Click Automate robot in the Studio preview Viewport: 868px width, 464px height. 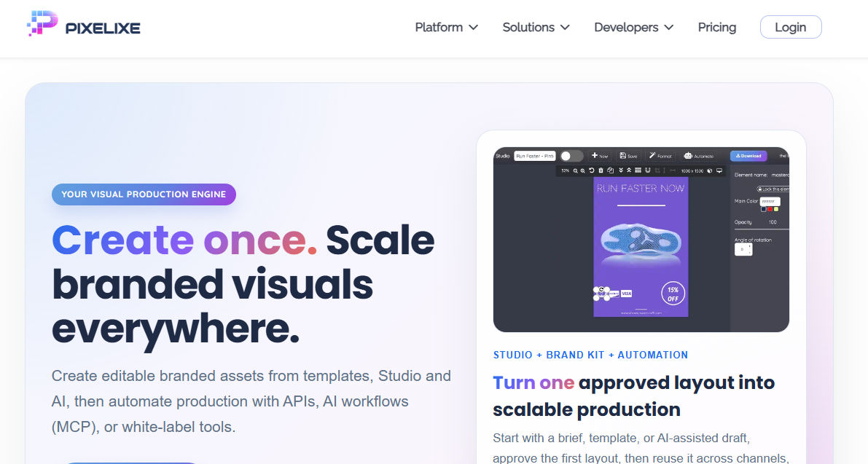(699, 155)
